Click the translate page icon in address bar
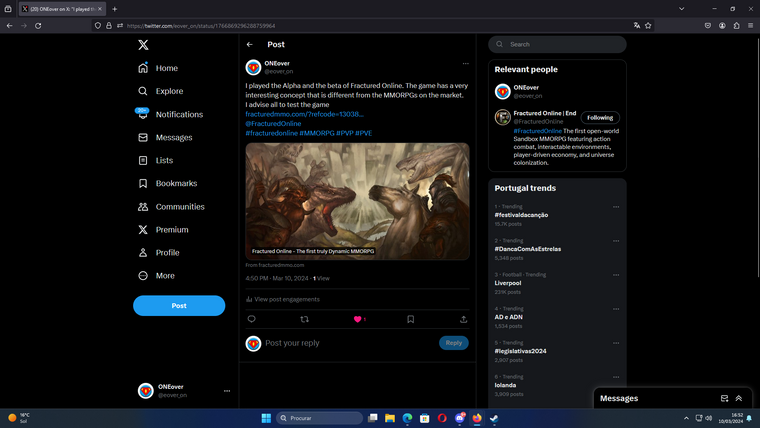The width and height of the screenshot is (760, 428). [636, 26]
